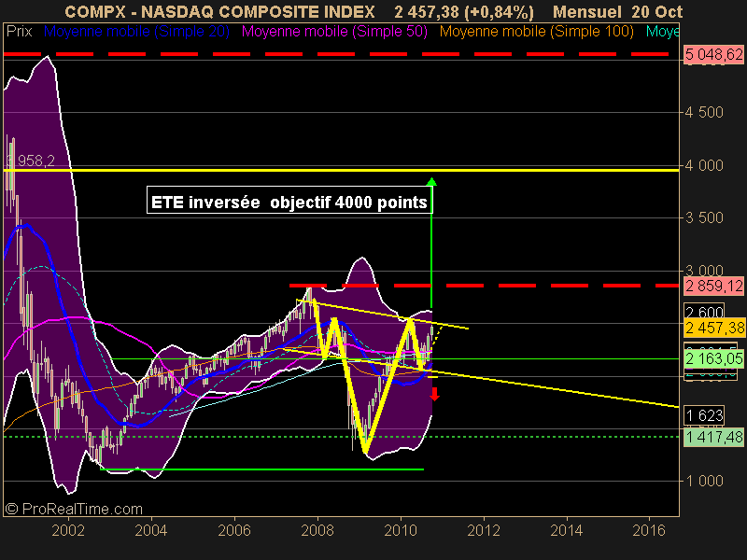This screenshot has height=560, width=747.
Task: Select the Moyenne mobile (Simple 100) legend
Action: tap(536, 32)
